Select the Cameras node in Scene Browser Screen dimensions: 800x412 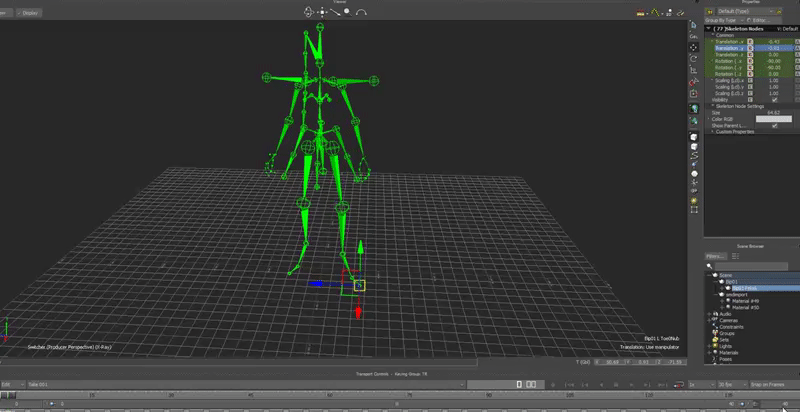(728, 320)
